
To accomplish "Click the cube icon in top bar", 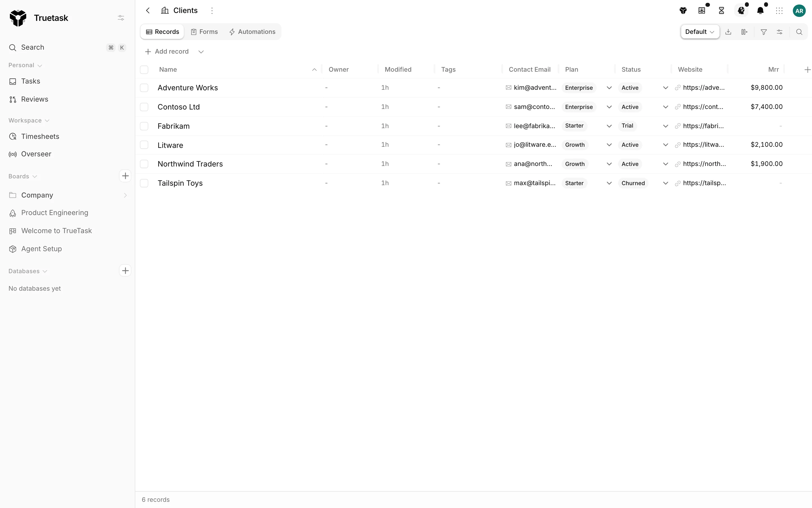I will coord(683,11).
